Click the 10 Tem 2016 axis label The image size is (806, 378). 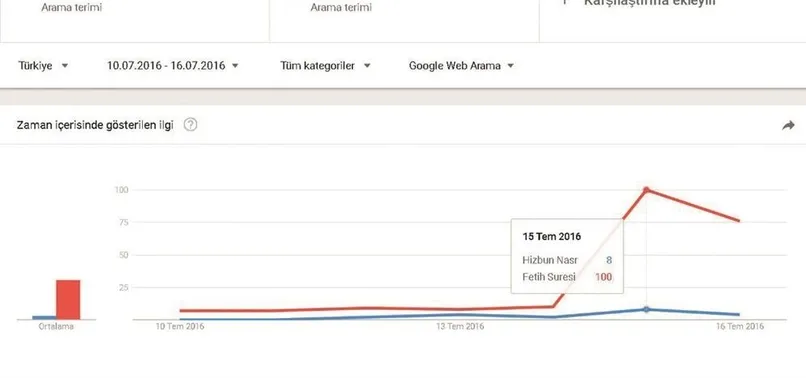click(180, 327)
